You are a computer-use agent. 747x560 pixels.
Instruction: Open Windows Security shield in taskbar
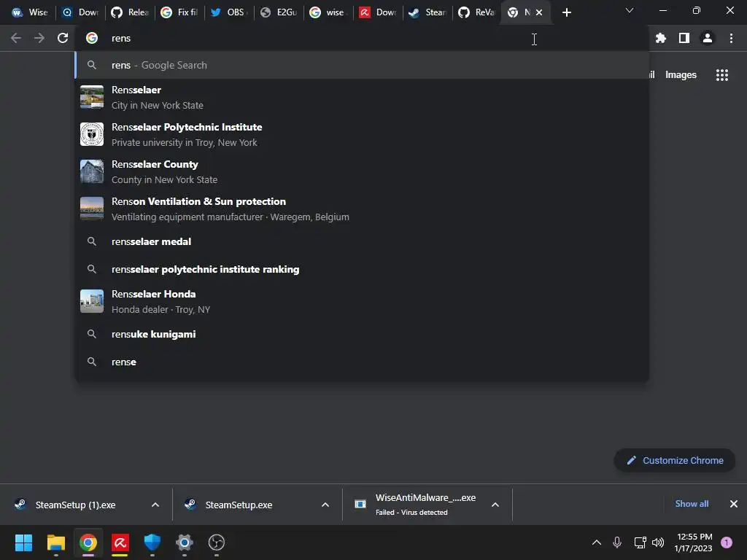point(152,542)
